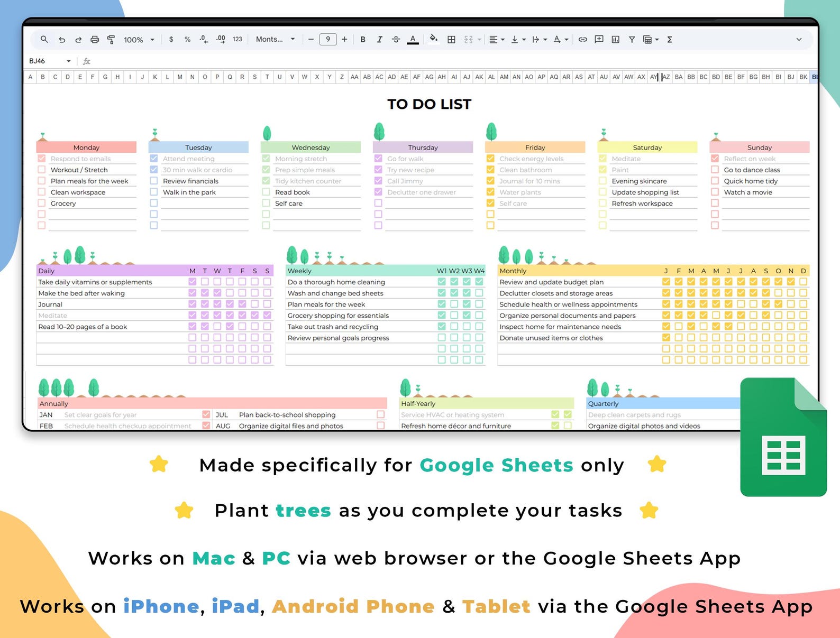The image size is (840, 638).
Task: Click the insert link icon
Action: pos(582,40)
